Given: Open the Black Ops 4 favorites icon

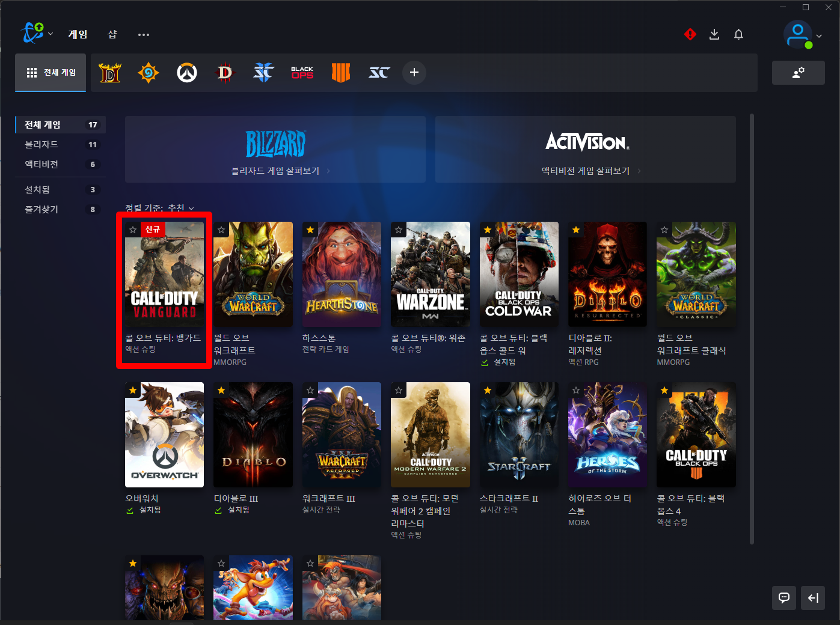Looking at the screenshot, I should tap(341, 73).
